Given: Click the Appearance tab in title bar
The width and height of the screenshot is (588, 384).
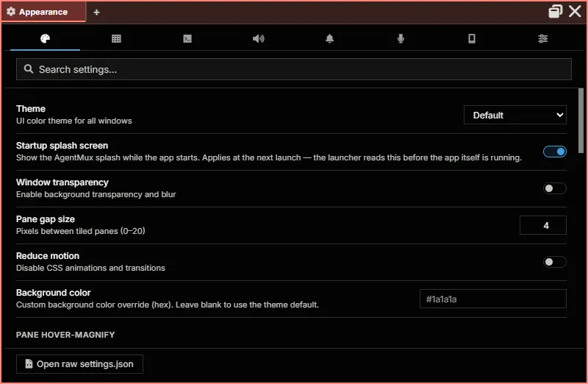Looking at the screenshot, I should pyautogui.click(x=43, y=12).
